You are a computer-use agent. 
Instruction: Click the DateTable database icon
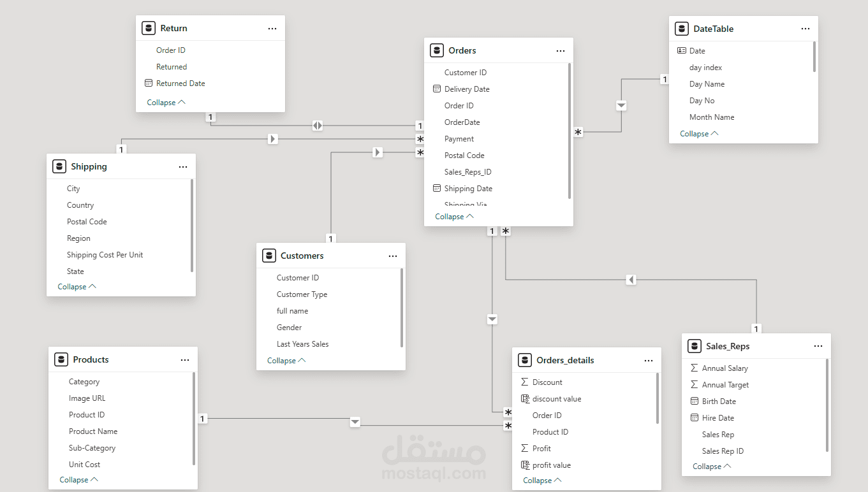tap(682, 29)
